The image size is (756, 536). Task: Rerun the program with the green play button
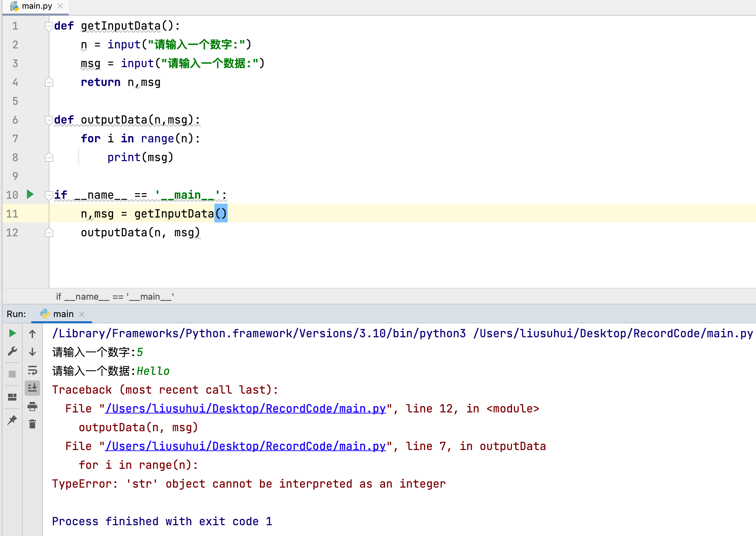(12, 333)
